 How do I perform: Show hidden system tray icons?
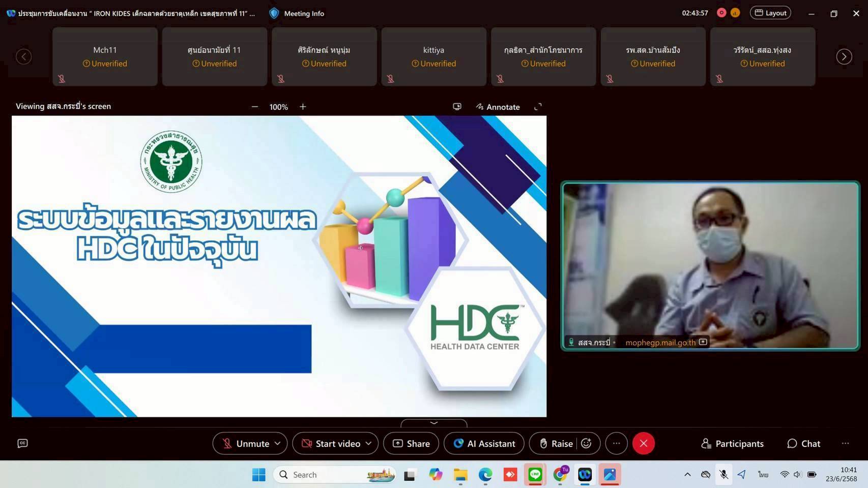(687, 474)
